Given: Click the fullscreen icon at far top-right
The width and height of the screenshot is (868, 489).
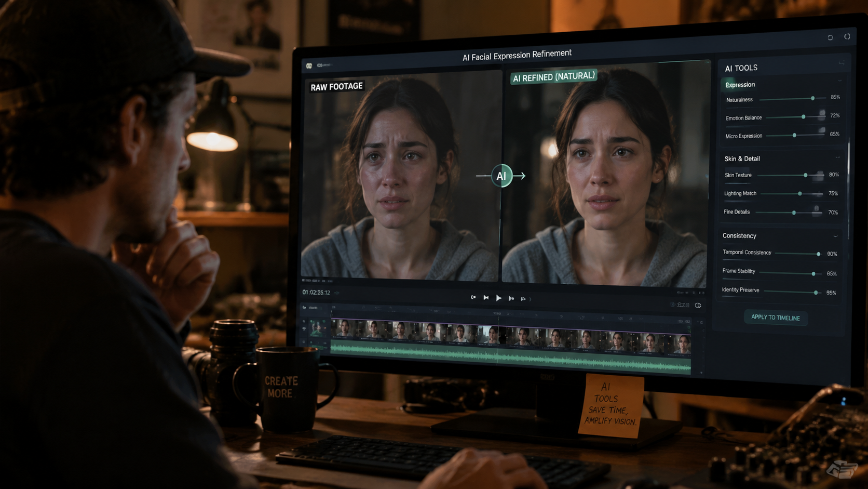Looking at the screenshot, I should (x=847, y=36).
